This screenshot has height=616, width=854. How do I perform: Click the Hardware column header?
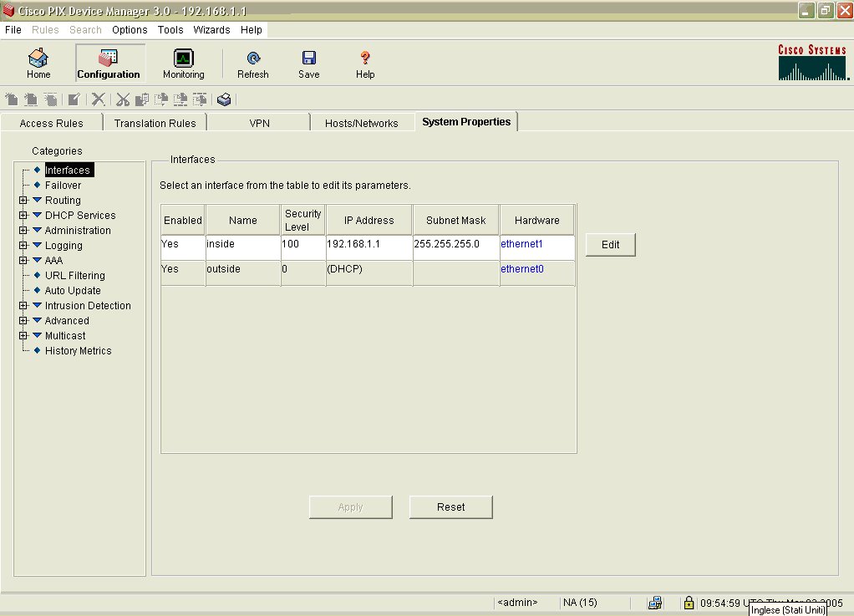tap(537, 220)
